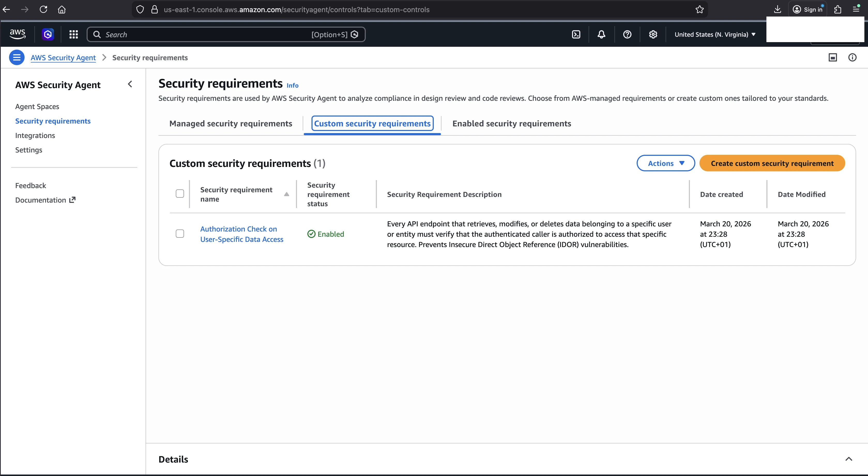
Task: Click the purple Security Agent service icon
Action: pos(48,34)
